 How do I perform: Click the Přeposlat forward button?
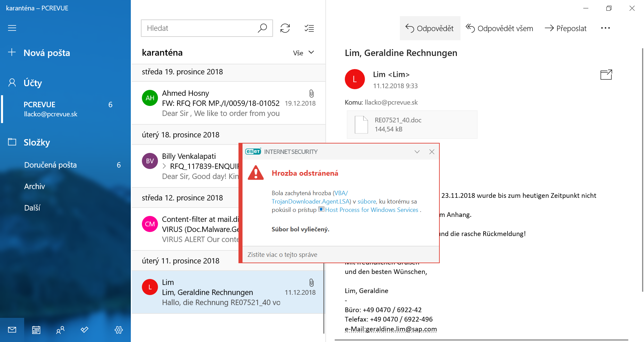pos(566,28)
